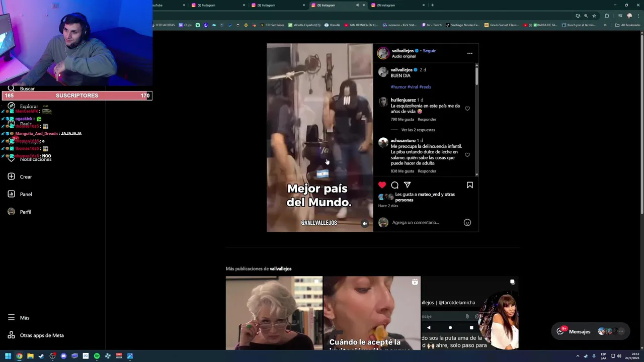644x362 pixels.
Task: Open mateo_vnd's profile from likes
Action: coord(429,194)
